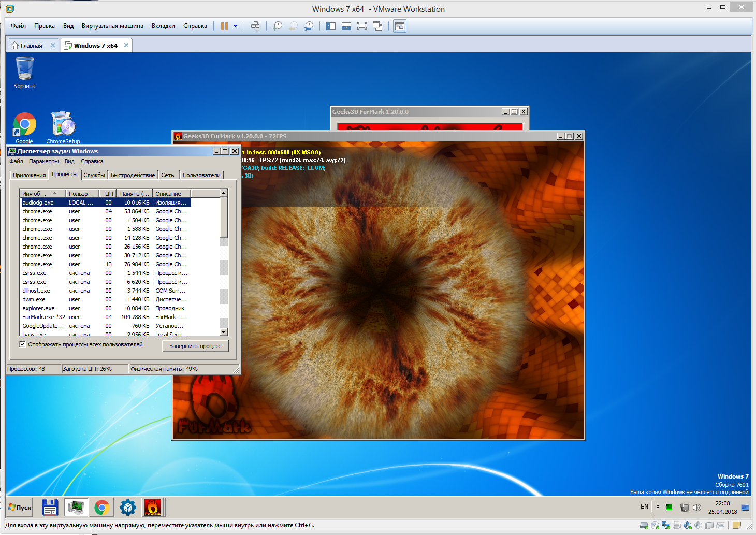Toggle the thumbnail bar view icon

click(x=346, y=26)
